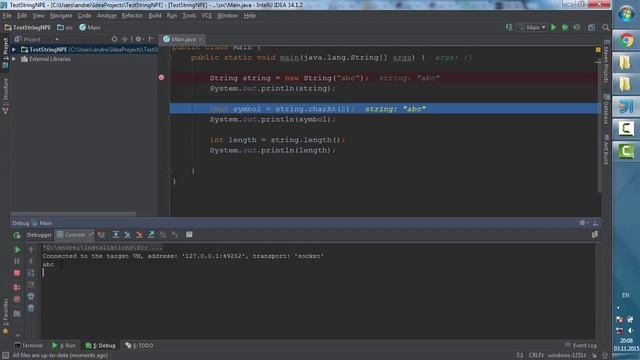This screenshot has height=360, width=640.
Task: Click Main class breadcrumb
Action: click(x=90, y=27)
